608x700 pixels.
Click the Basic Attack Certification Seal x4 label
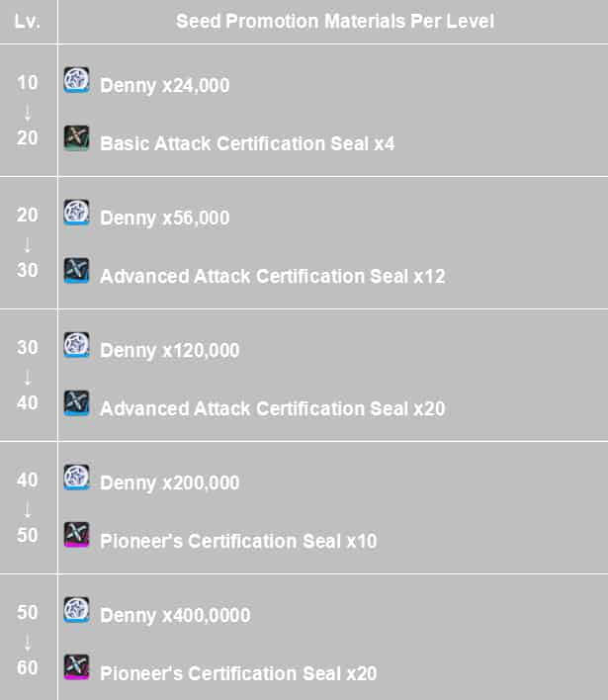(247, 143)
